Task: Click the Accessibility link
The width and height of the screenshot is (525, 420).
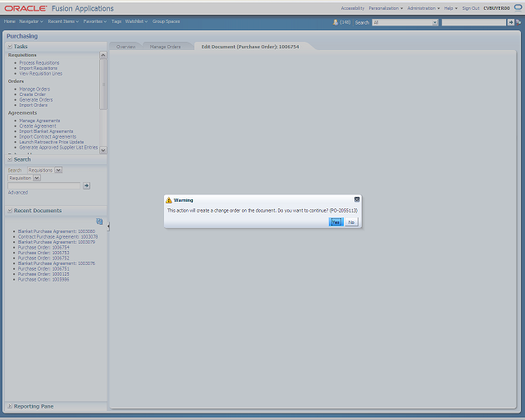Action: [x=352, y=8]
